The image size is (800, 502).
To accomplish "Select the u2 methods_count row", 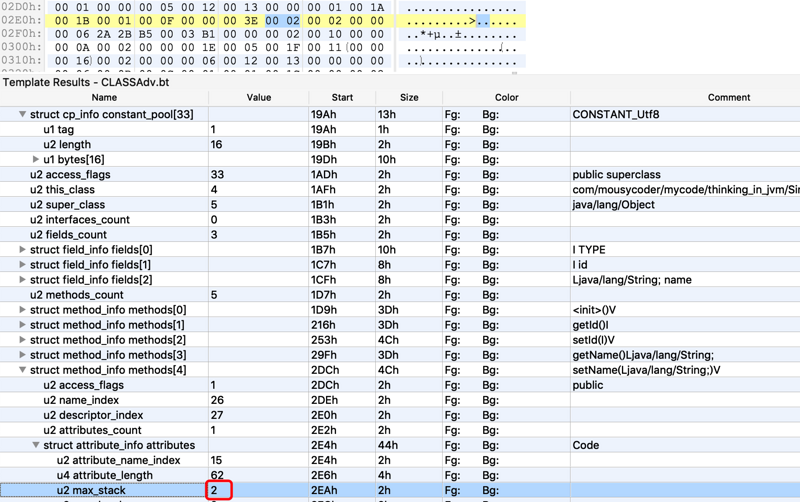I will (x=400, y=294).
